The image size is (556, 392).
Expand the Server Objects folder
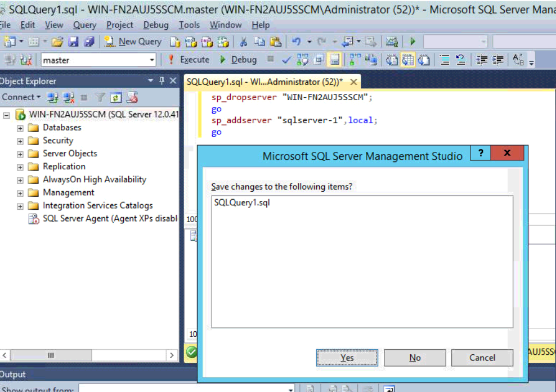[20, 154]
